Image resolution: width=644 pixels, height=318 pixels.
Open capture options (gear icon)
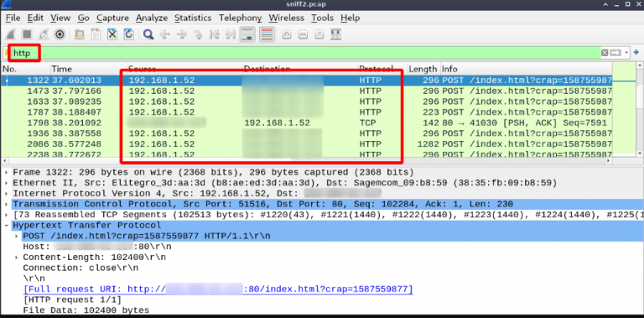tap(60, 34)
